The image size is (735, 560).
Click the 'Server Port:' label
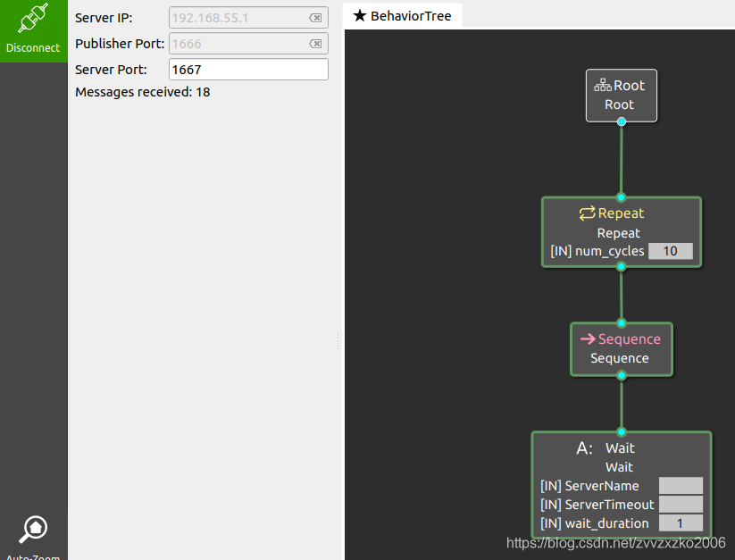111,70
